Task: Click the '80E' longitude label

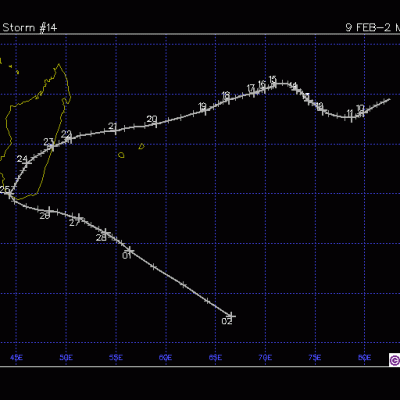Action: point(365,358)
